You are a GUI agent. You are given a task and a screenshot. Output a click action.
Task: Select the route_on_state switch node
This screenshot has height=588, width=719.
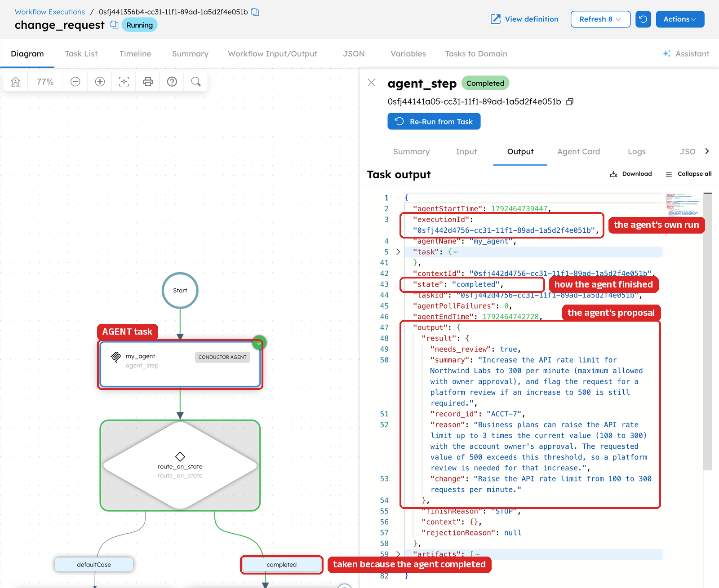[180, 465]
